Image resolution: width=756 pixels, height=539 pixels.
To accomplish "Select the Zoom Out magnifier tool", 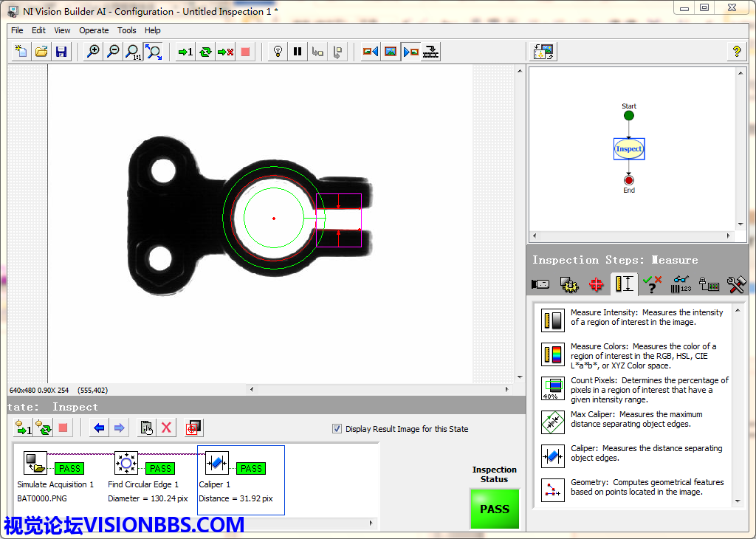I will [x=113, y=52].
